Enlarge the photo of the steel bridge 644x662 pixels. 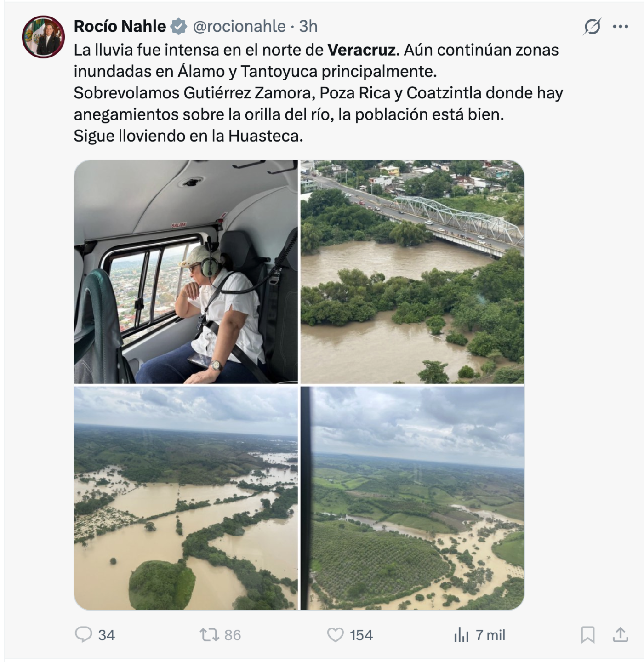pos(412,272)
